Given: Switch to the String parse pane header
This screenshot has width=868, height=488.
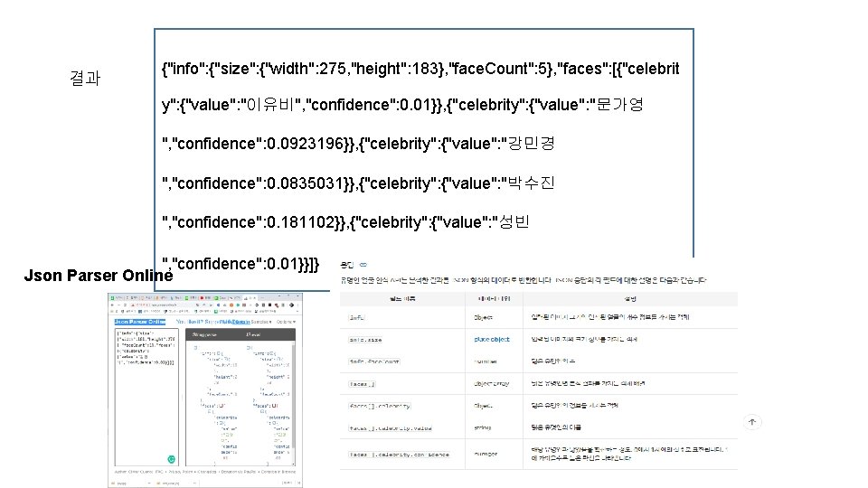Looking at the screenshot, I should click(x=204, y=334).
